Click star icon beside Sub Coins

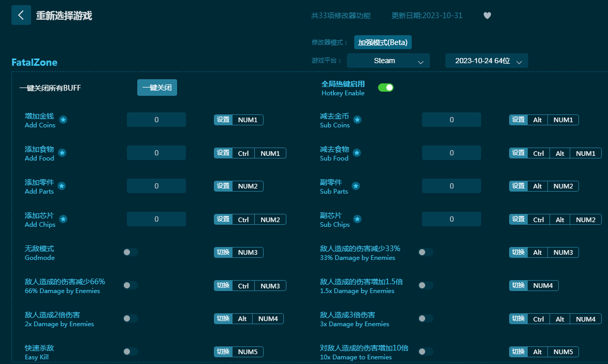click(x=357, y=120)
